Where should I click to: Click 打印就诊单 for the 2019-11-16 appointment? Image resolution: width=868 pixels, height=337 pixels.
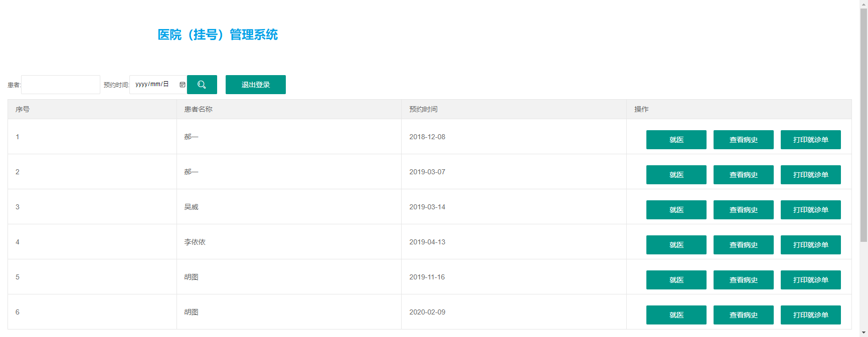[x=810, y=280]
